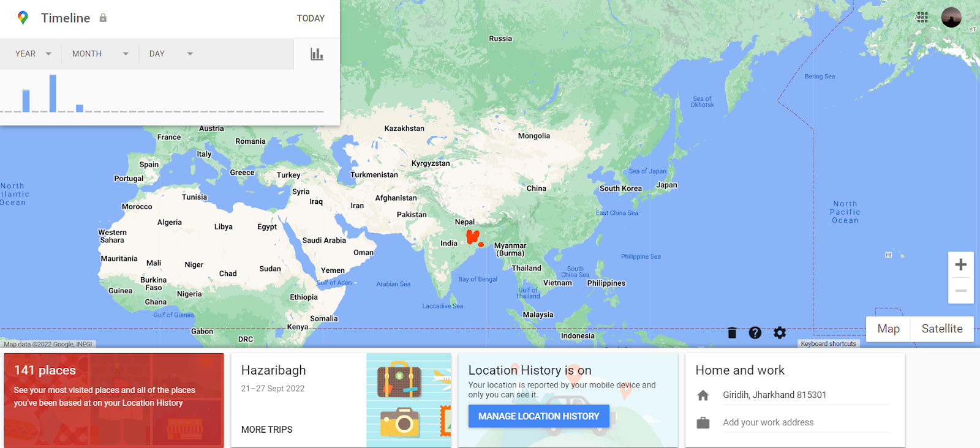Image resolution: width=980 pixels, height=448 pixels.
Task: Click the briefcase work icon
Action: tap(703, 423)
